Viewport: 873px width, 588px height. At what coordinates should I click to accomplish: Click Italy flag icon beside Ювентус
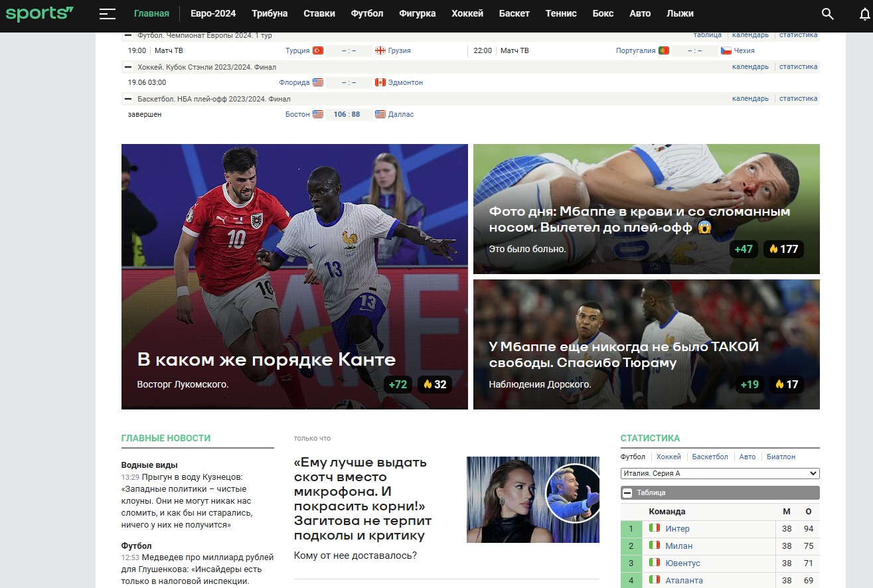click(x=655, y=563)
